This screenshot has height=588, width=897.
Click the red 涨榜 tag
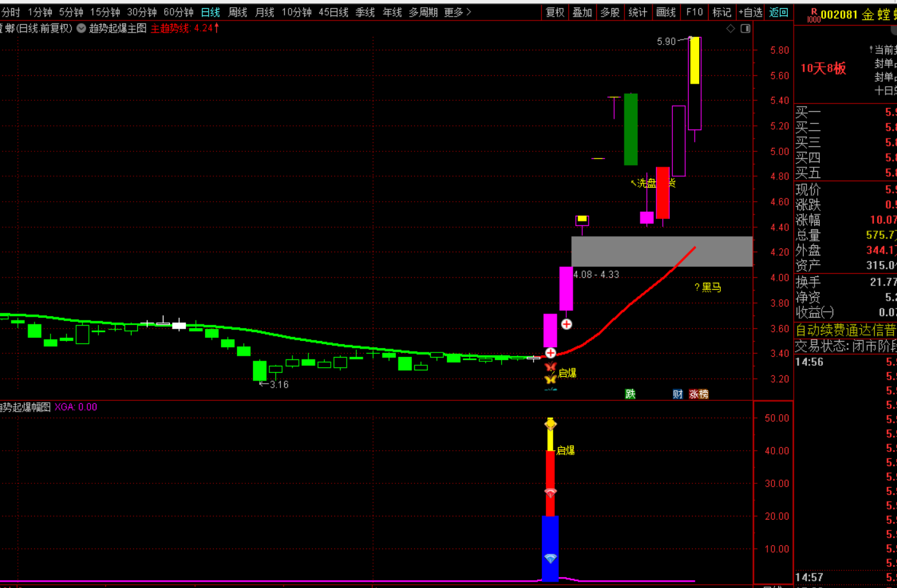coord(698,394)
